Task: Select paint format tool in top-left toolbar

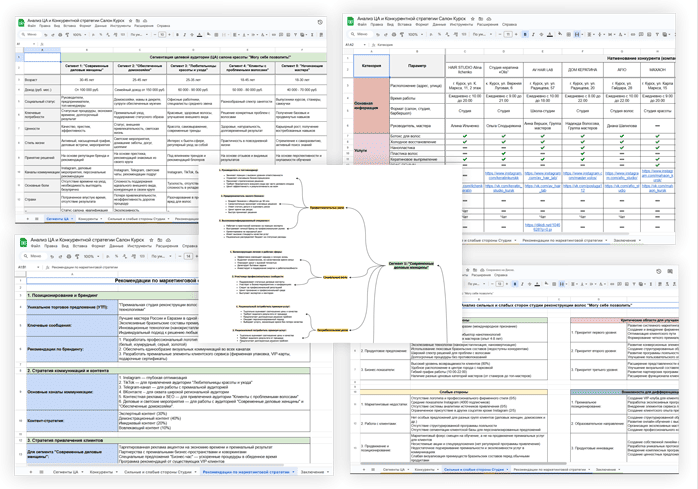Action: pos(67,35)
